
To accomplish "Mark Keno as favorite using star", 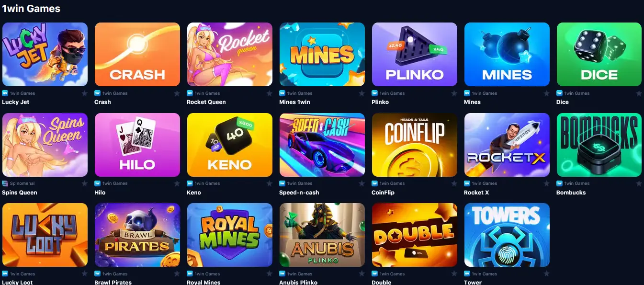I will (269, 183).
